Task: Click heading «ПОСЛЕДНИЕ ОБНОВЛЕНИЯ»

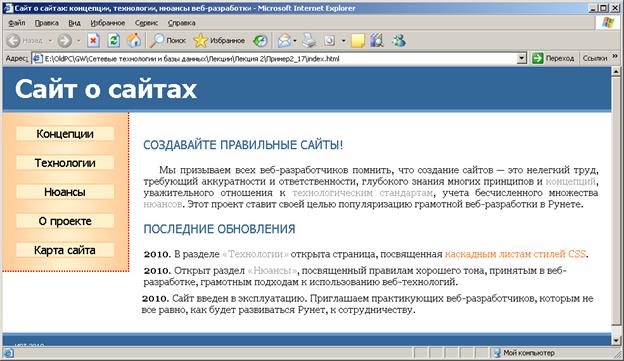Action: (219, 229)
